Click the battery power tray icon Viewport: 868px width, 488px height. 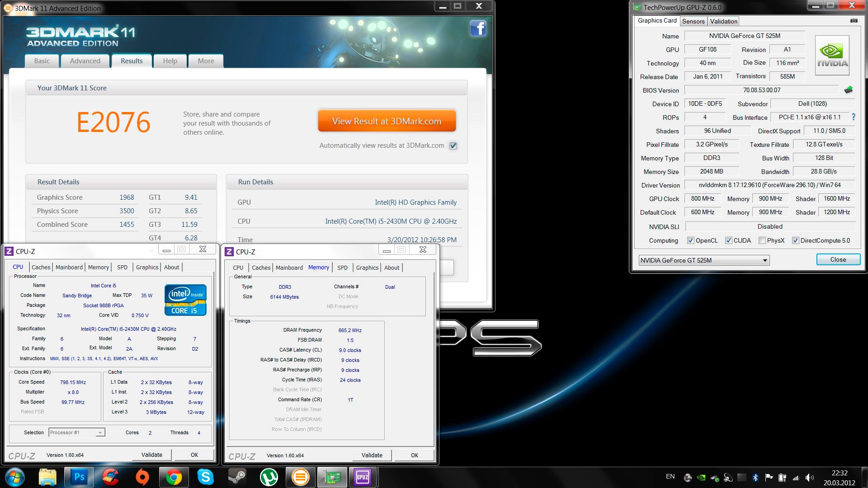tap(782, 477)
